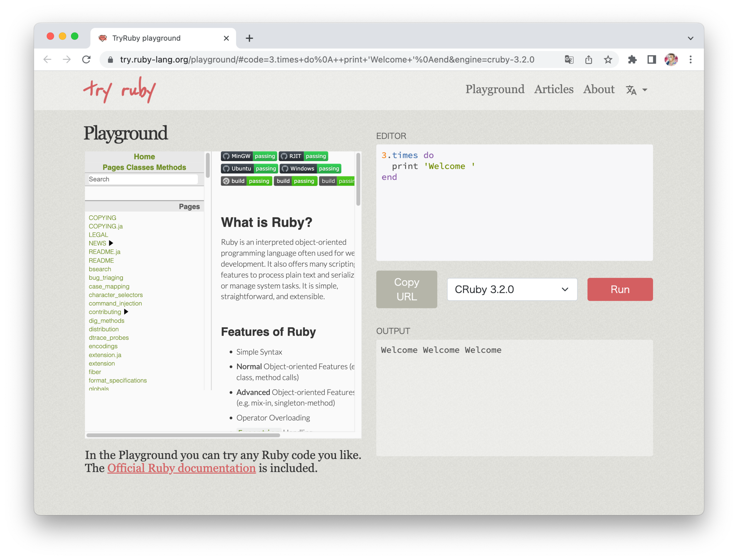Toggle the bookmark star for this page

point(608,59)
